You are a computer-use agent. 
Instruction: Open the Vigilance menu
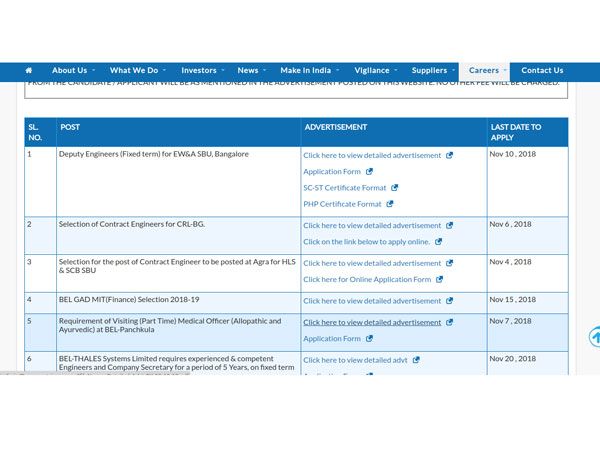pyautogui.click(x=372, y=70)
